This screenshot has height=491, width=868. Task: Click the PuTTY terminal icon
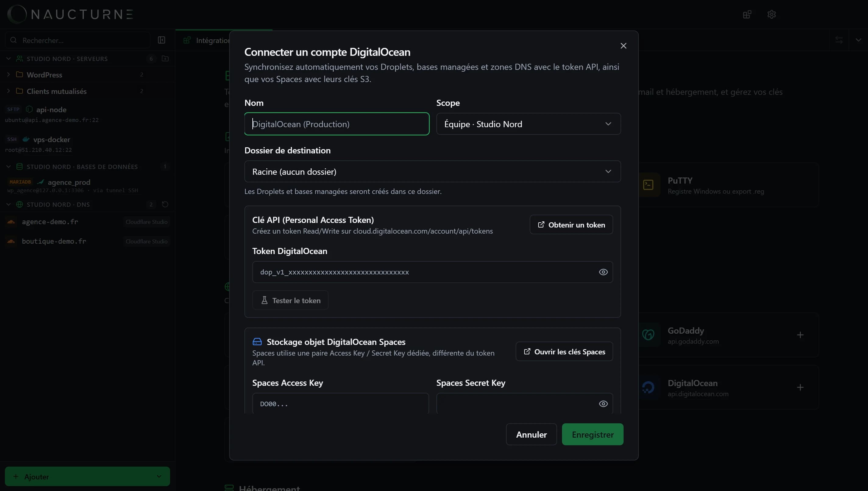[x=648, y=185]
